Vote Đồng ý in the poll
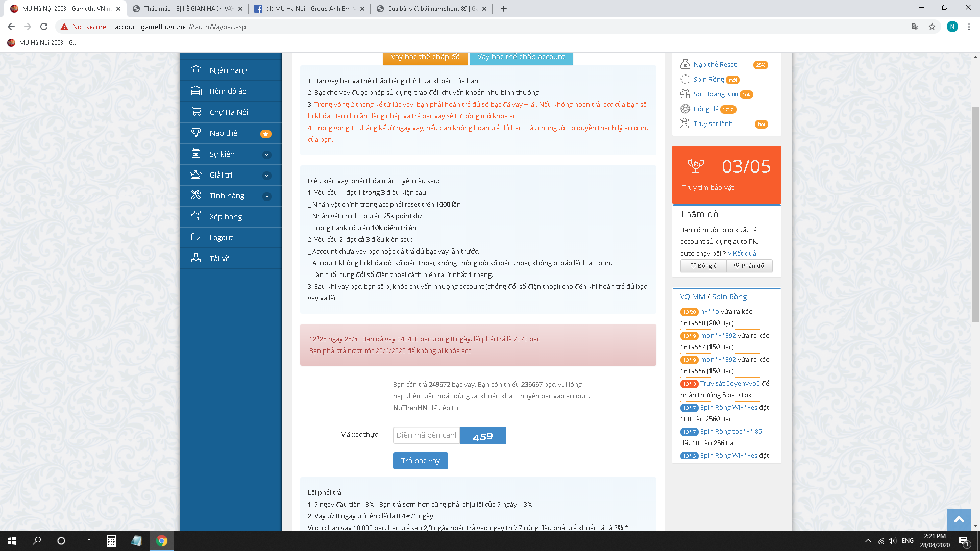 tap(703, 266)
